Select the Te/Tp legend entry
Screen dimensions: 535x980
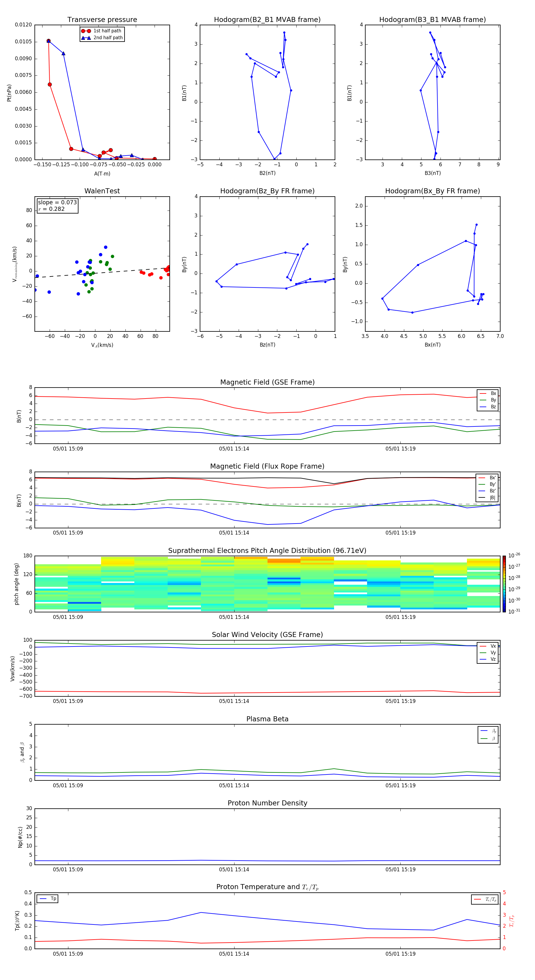[485, 899]
